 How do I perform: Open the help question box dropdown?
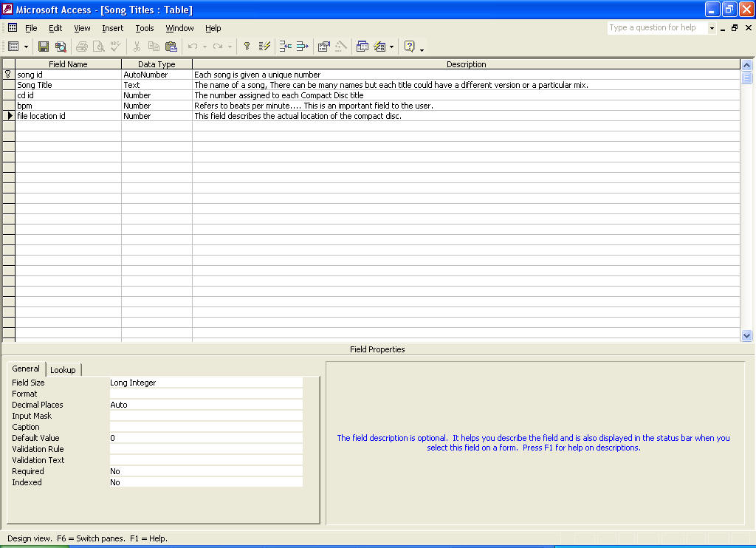click(x=712, y=28)
